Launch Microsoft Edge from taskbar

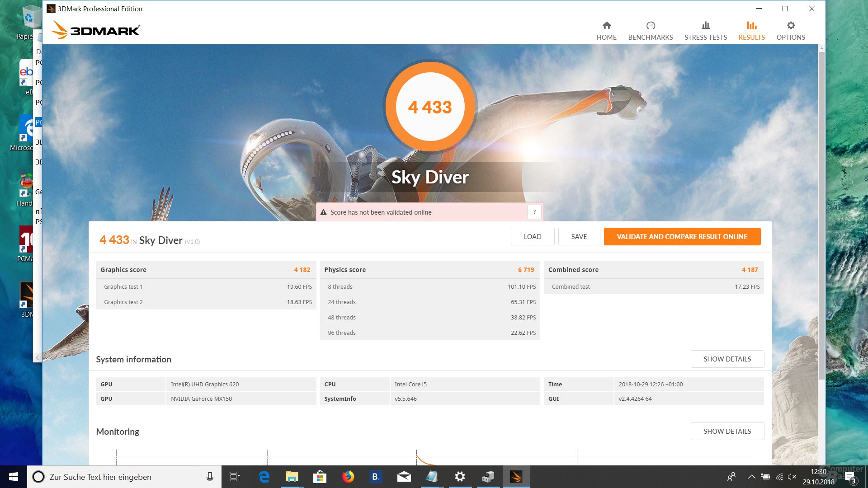coord(264,477)
